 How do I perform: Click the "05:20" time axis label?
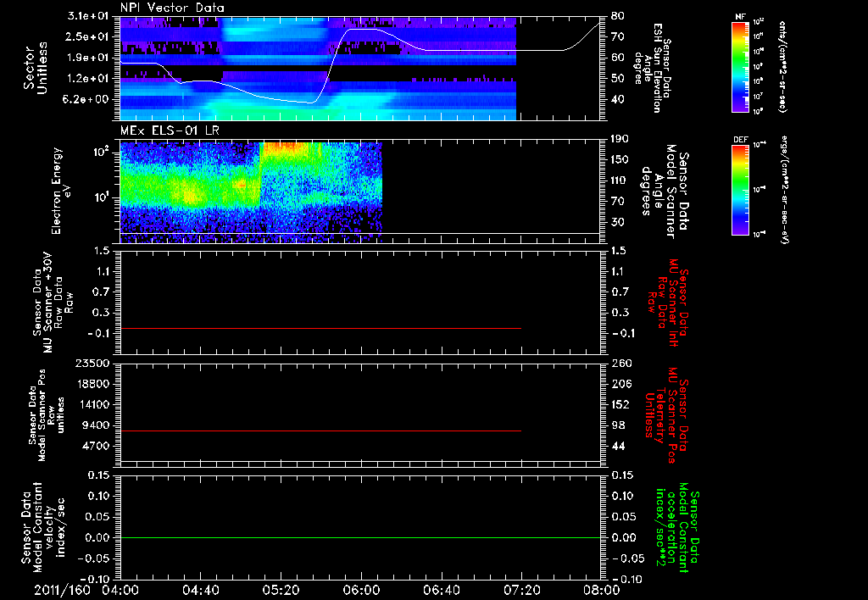(281, 590)
